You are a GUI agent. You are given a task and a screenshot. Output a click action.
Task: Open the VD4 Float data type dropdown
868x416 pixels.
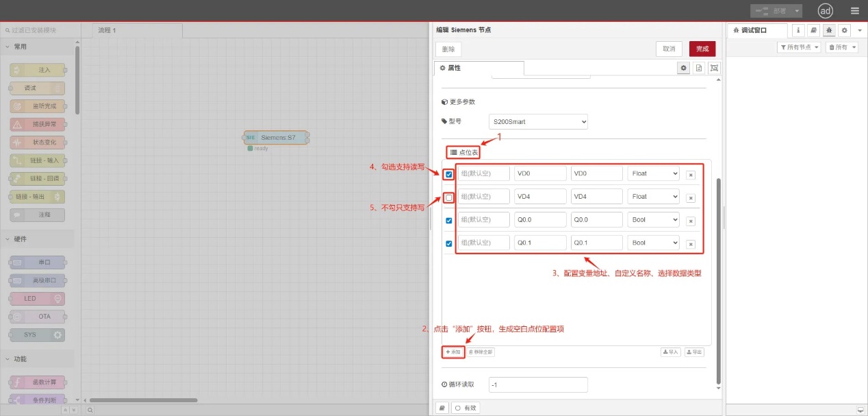coord(653,197)
